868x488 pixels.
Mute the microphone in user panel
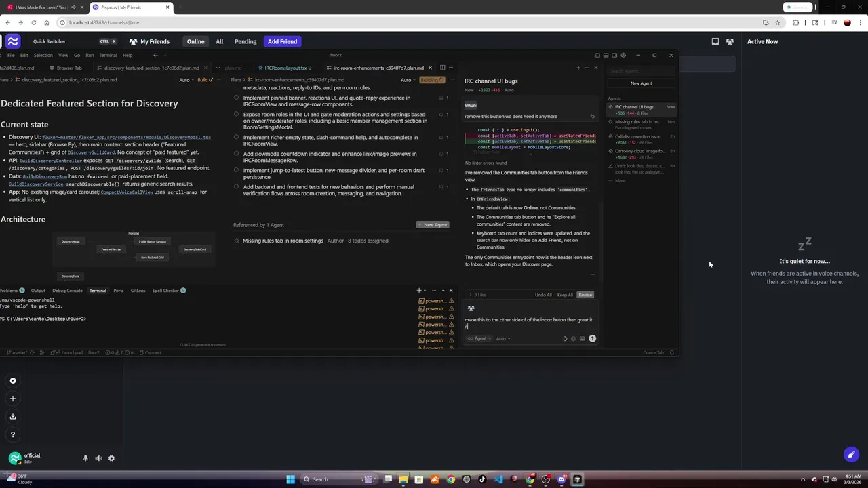click(85, 458)
